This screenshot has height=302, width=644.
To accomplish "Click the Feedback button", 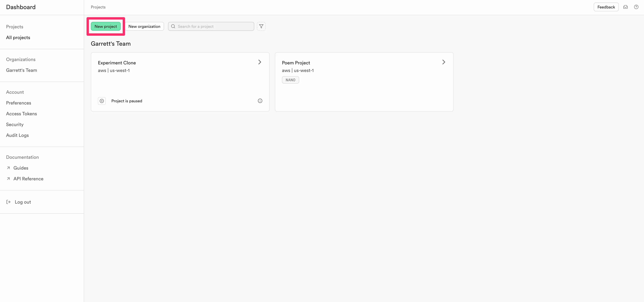I will [x=606, y=7].
